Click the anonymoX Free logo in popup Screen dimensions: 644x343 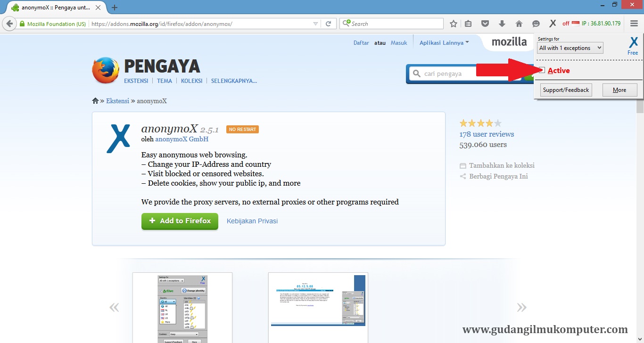633,46
